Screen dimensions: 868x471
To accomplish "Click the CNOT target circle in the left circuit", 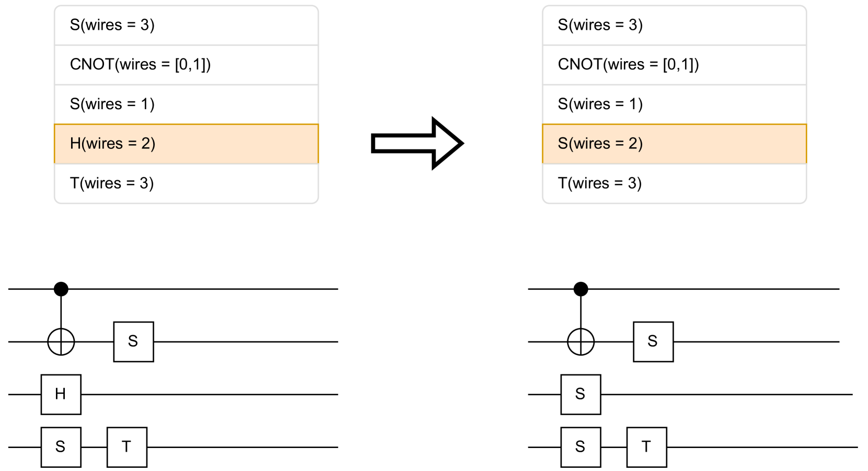I will coord(61,342).
